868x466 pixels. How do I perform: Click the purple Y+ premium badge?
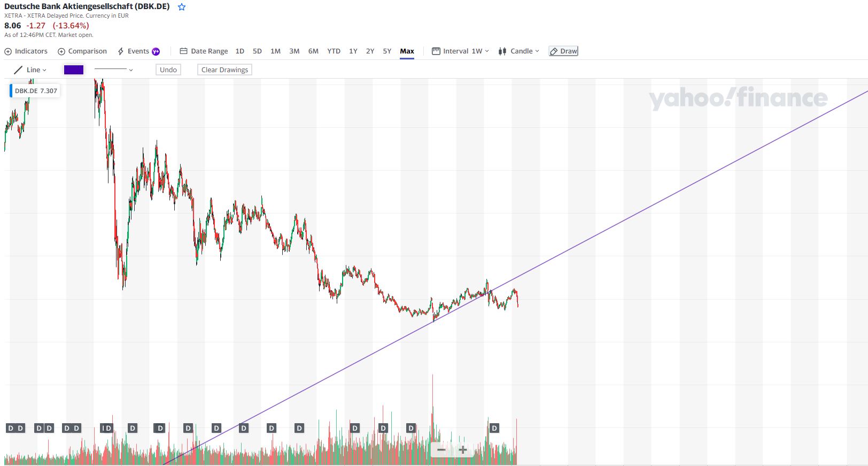[156, 51]
